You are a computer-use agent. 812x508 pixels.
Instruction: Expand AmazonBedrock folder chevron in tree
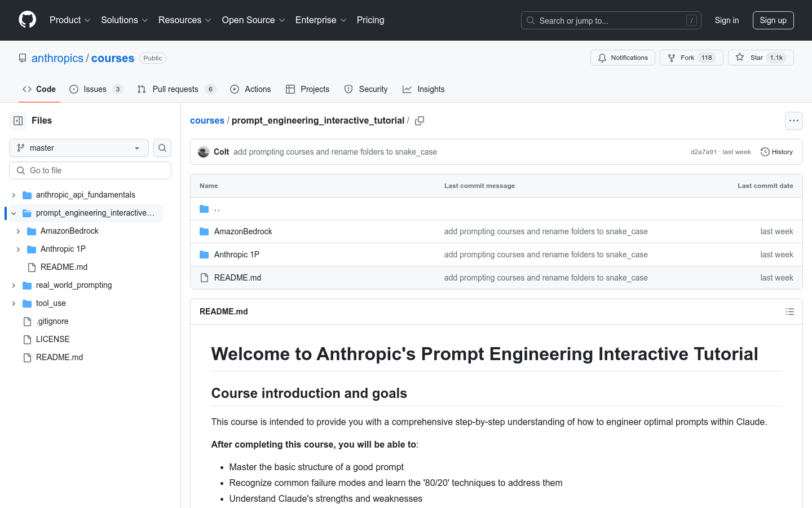point(18,231)
